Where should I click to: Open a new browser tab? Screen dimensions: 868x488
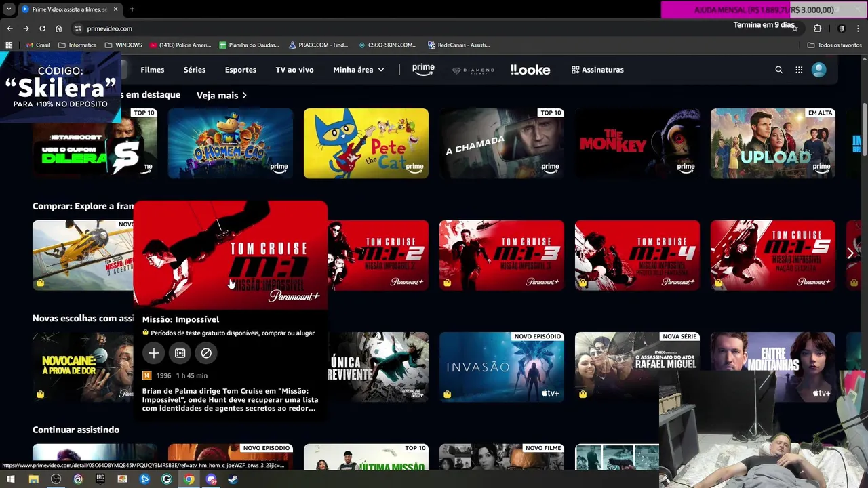tap(132, 9)
